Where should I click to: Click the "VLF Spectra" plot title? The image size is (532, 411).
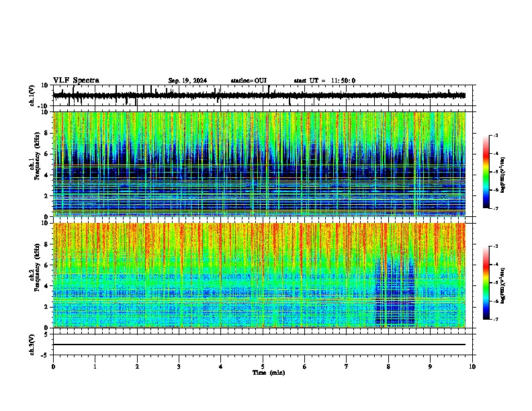76,81
